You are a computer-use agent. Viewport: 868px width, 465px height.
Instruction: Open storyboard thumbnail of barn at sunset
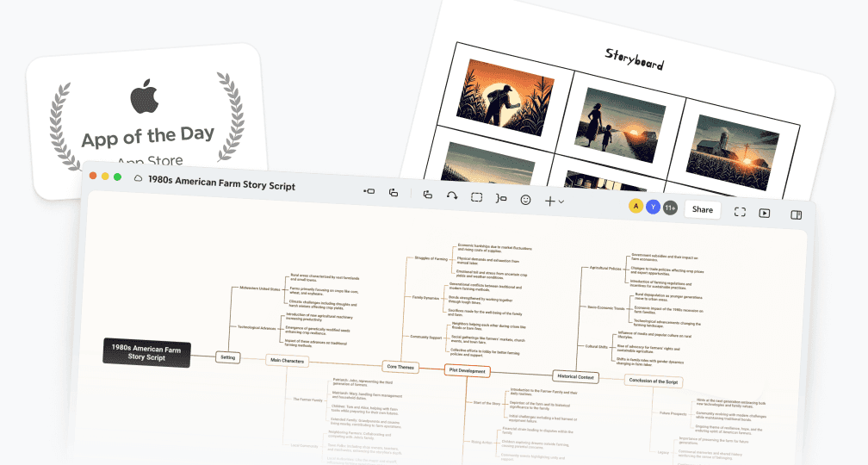(x=732, y=154)
